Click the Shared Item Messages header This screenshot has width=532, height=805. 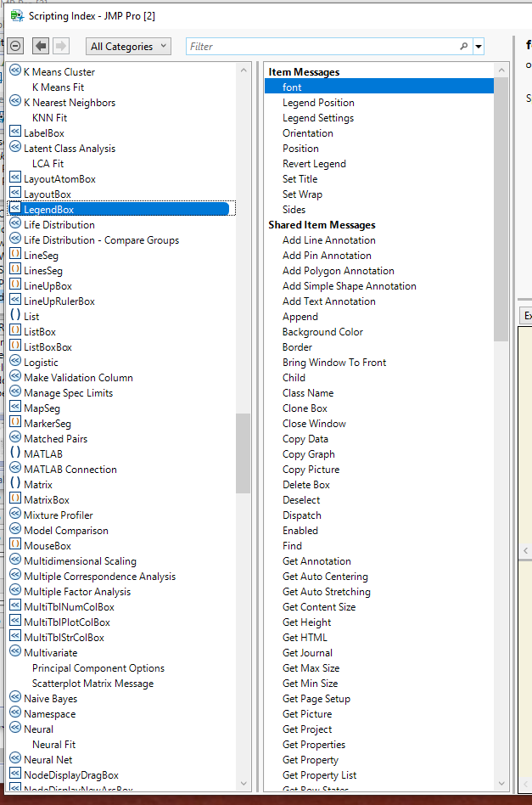point(322,224)
